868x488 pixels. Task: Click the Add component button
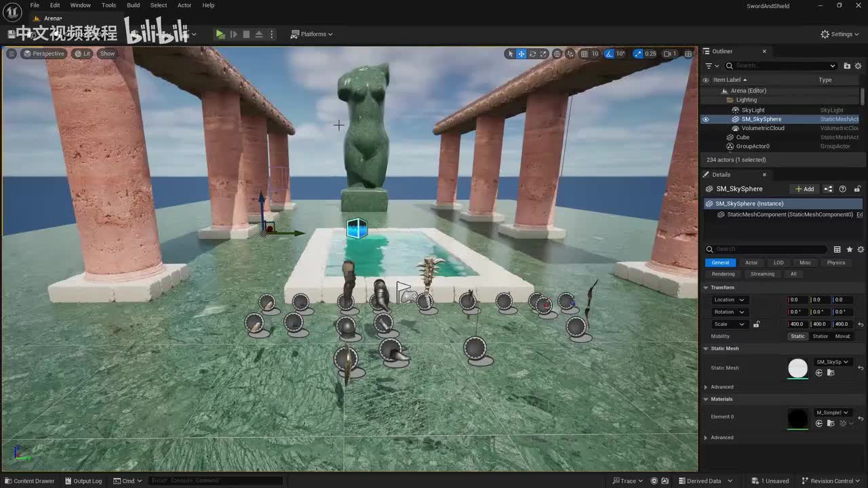tap(805, 189)
